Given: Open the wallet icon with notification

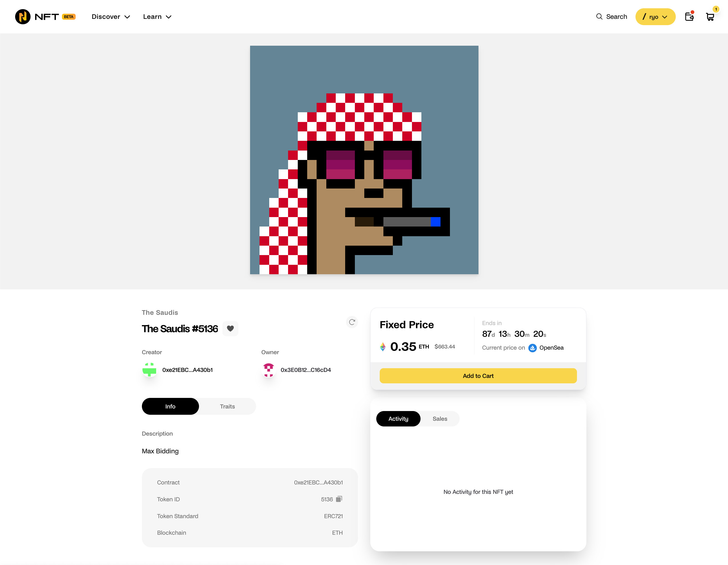Looking at the screenshot, I should pos(689,17).
